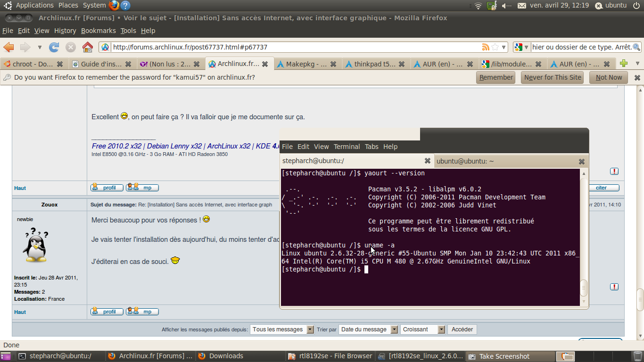Launch Firefox from top panel icon
The width and height of the screenshot is (644, 362).
tap(114, 6)
